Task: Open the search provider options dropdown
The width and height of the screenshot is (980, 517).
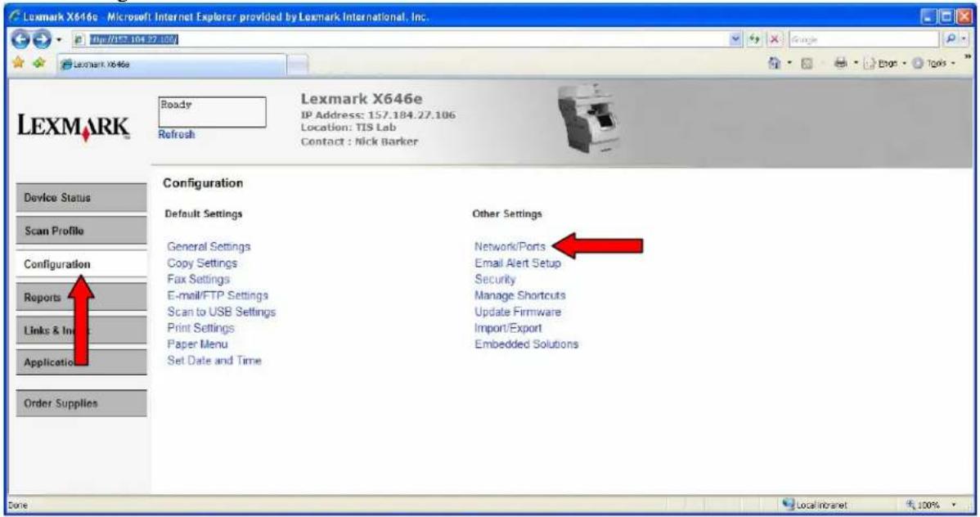Action: pyautogui.click(x=964, y=39)
